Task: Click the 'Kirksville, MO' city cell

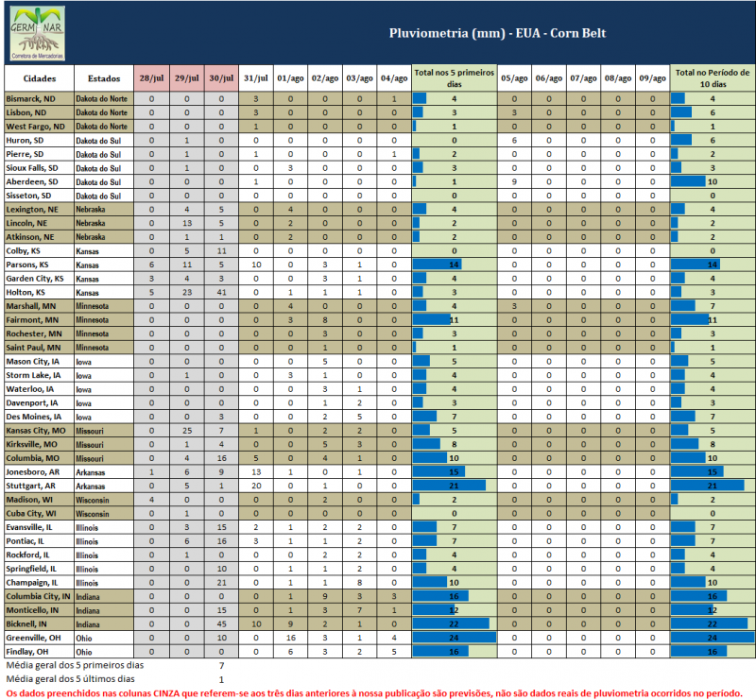Action: click(40, 444)
